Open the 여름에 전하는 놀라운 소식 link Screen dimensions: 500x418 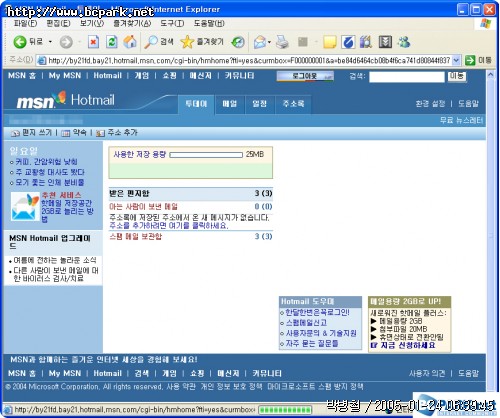[55, 260]
